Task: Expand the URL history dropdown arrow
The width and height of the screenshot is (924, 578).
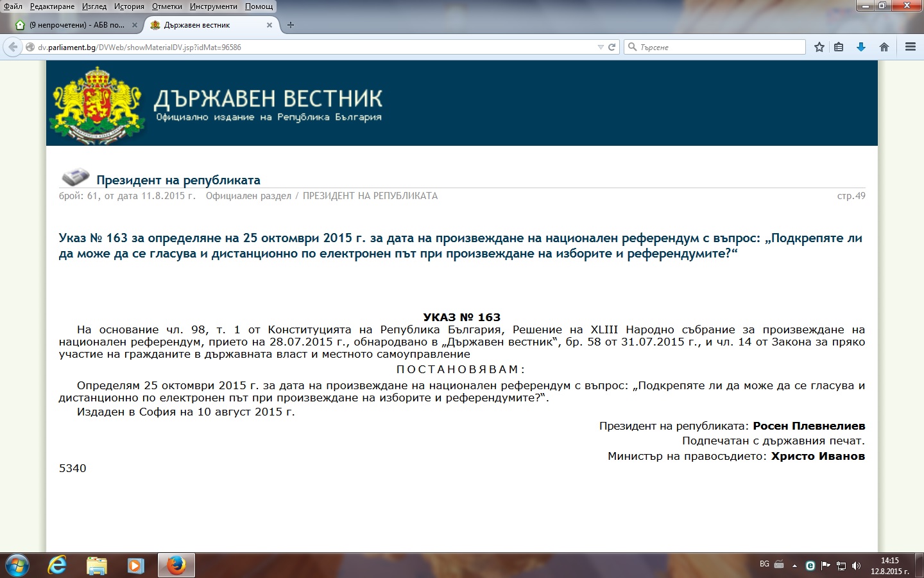Action: [601, 47]
